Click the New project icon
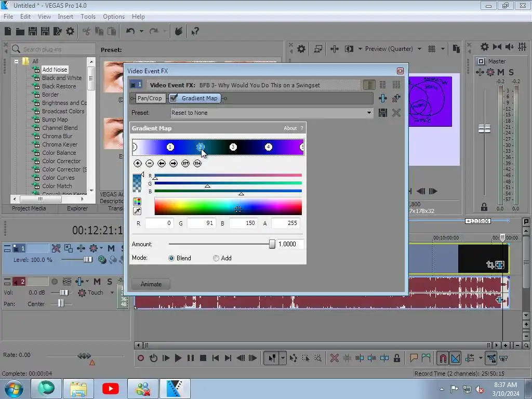 pos(8,31)
